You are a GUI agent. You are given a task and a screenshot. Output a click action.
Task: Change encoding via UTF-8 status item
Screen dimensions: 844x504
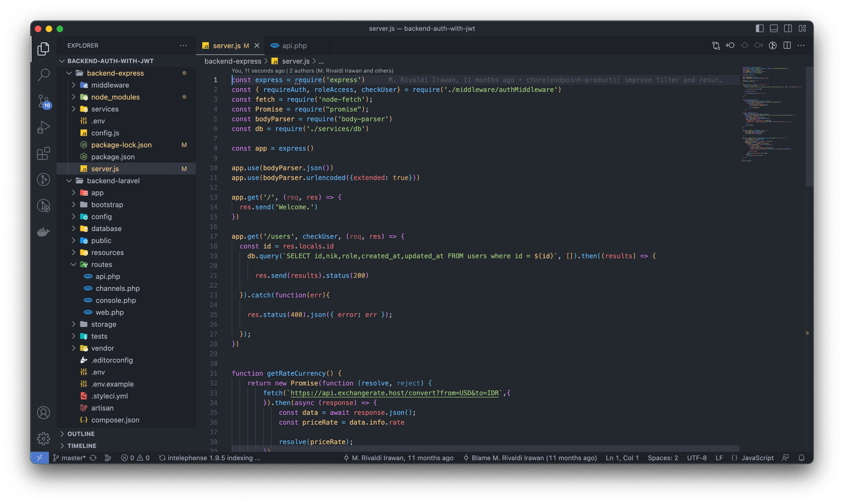pos(697,458)
